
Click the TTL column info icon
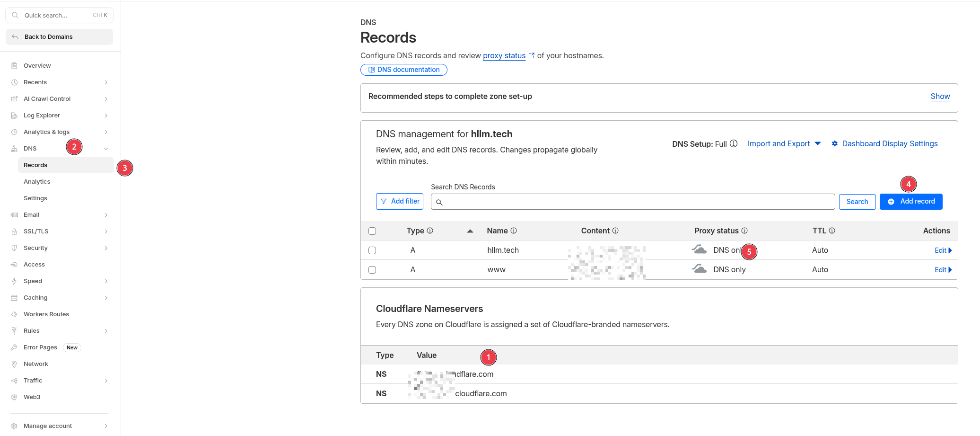point(832,231)
